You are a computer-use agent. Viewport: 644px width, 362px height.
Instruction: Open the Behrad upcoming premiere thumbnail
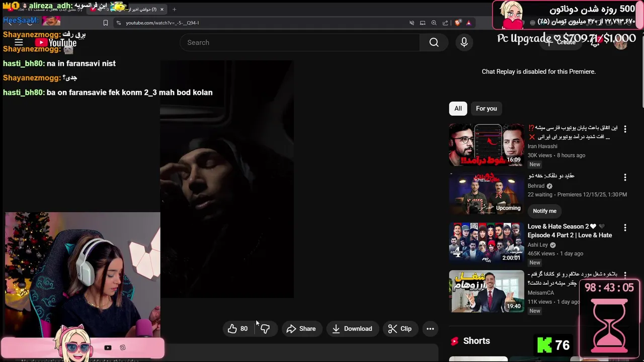486,194
